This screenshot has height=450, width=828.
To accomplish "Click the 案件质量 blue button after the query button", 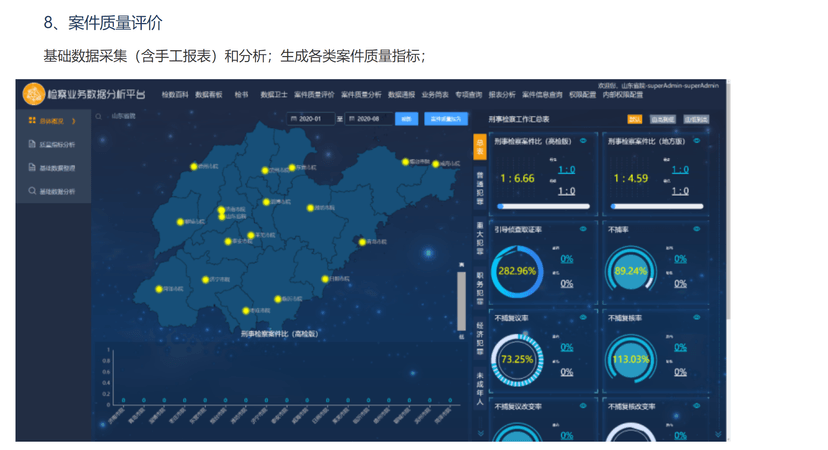I will pyautogui.click(x=446, y=119).
